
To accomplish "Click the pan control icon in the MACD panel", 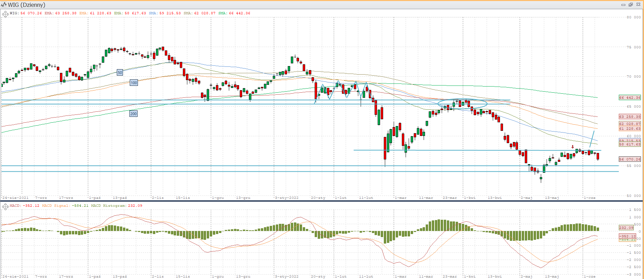I will [x=5, y=206].
